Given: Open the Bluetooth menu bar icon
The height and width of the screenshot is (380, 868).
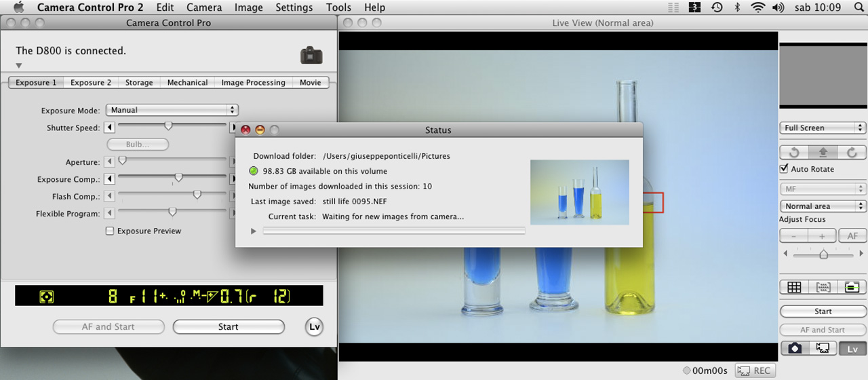Looking at the screenshot, I should click(737, 7).
